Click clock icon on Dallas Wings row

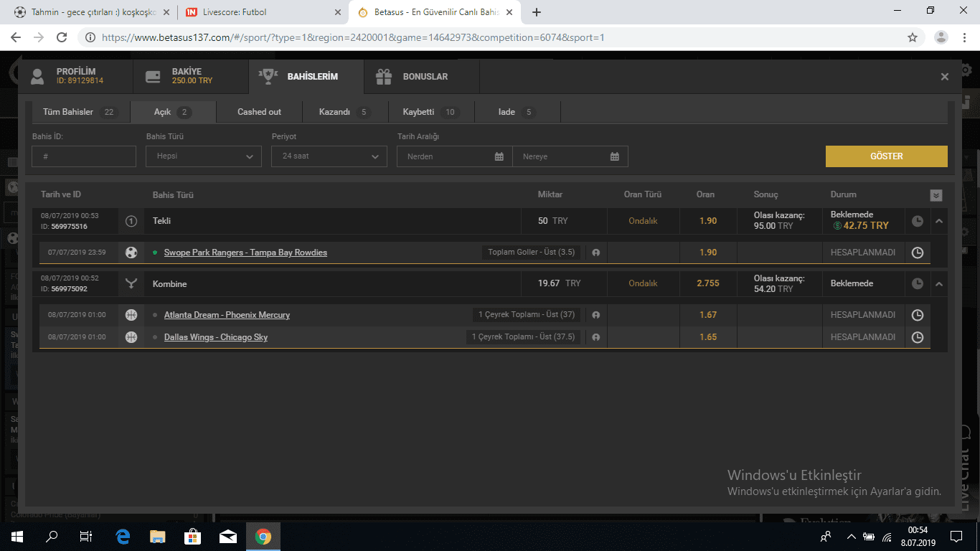tap(918, 337)
